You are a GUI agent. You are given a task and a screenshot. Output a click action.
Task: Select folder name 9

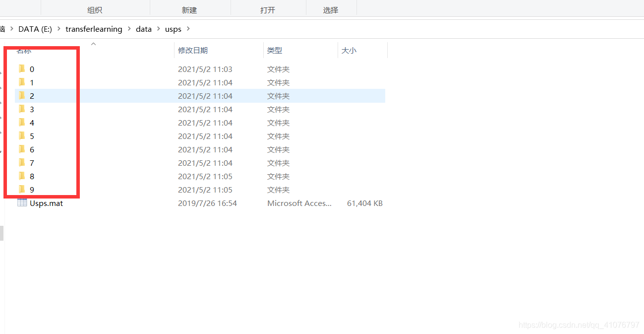[x=32, y=190]
